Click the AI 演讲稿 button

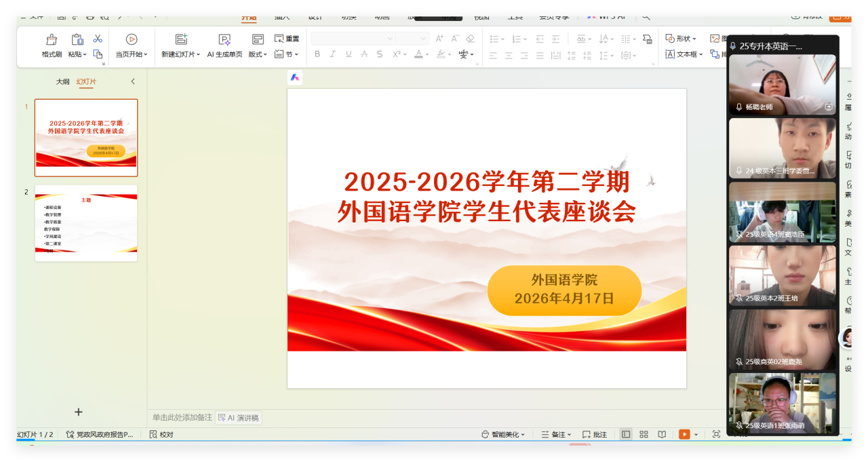click(x=239, y=418)
